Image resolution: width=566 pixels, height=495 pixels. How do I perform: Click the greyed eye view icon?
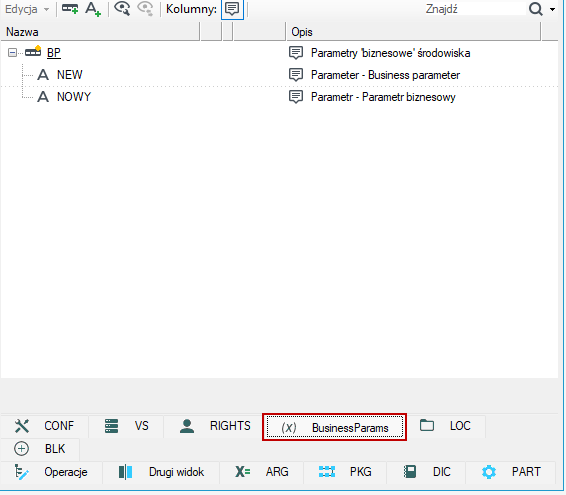click(146, 9)
